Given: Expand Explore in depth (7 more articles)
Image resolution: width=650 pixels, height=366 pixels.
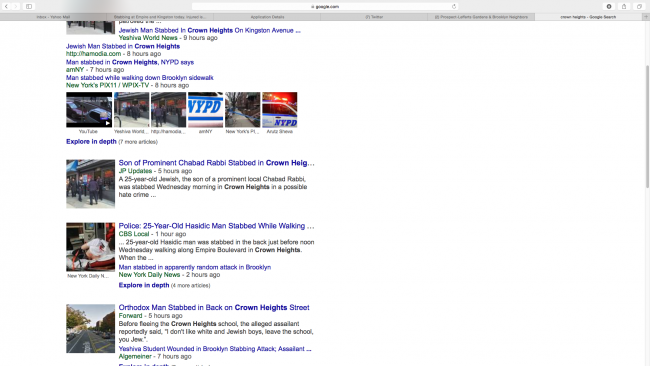Looking at the screenshot, I should point(91,141).
